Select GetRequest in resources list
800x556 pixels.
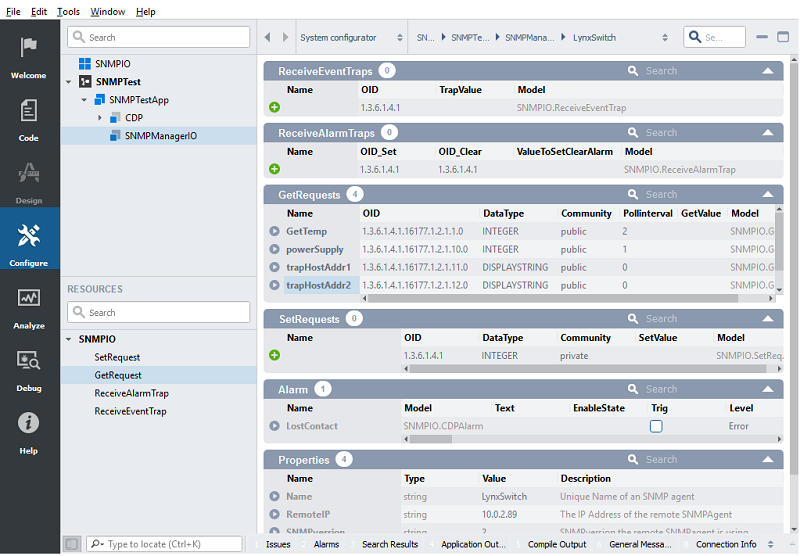pos(118,375)
